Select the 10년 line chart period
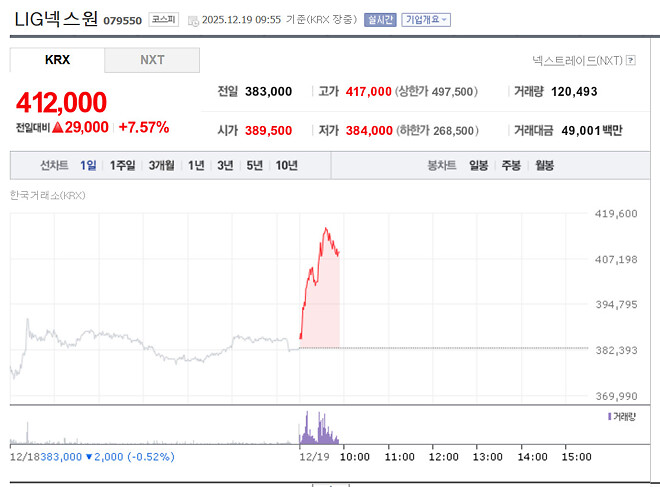The height and width of the screenshot is (487, 660). (x=287, y=165)
